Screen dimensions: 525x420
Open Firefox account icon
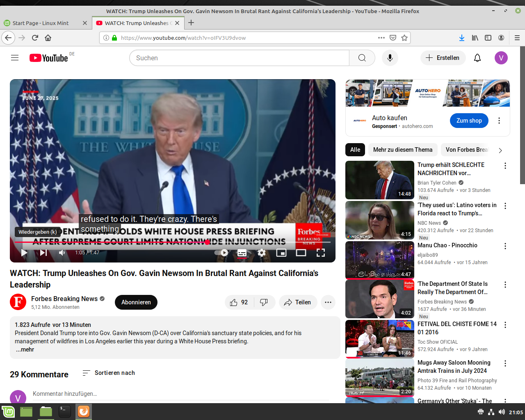[501, 38]
